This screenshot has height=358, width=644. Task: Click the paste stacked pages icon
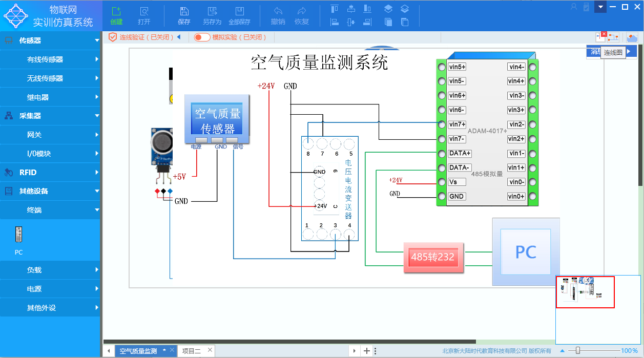[405, 22]
